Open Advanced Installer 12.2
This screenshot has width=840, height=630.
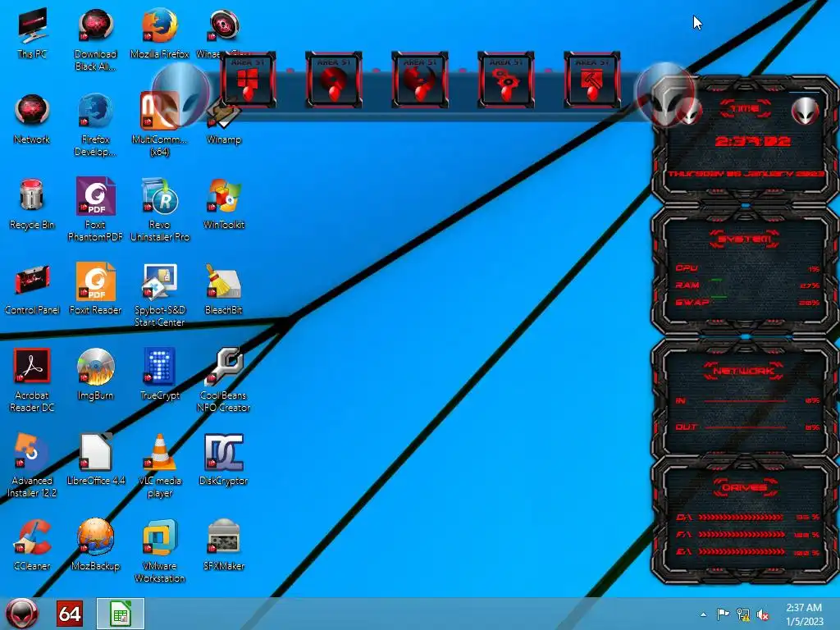[32, 465]
